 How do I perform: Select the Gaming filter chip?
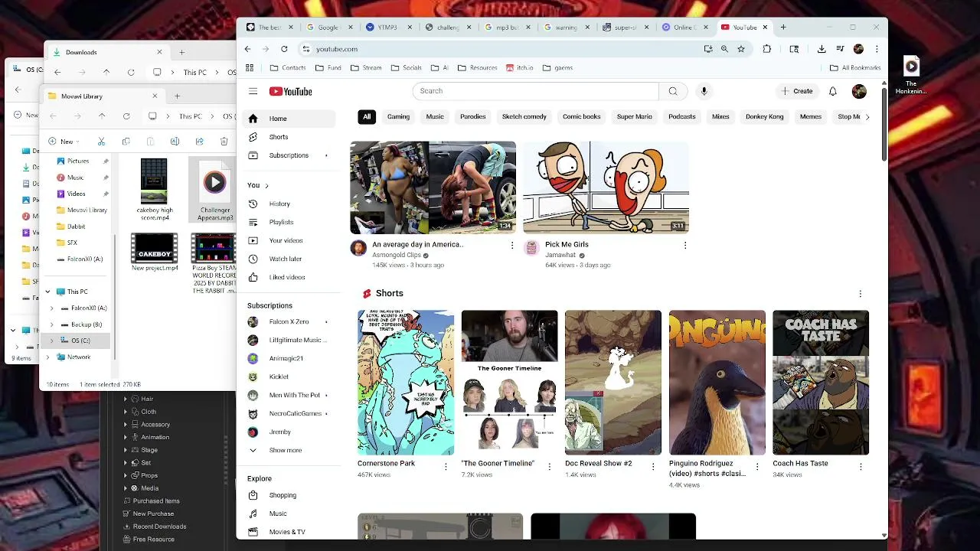[398, 117]
